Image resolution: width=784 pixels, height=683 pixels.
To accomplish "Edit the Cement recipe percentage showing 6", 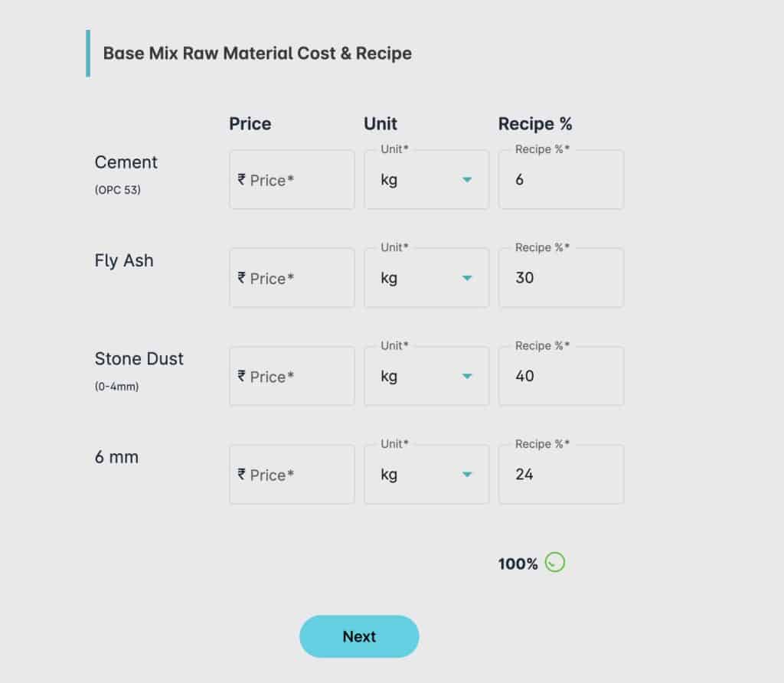I will 561,179.
